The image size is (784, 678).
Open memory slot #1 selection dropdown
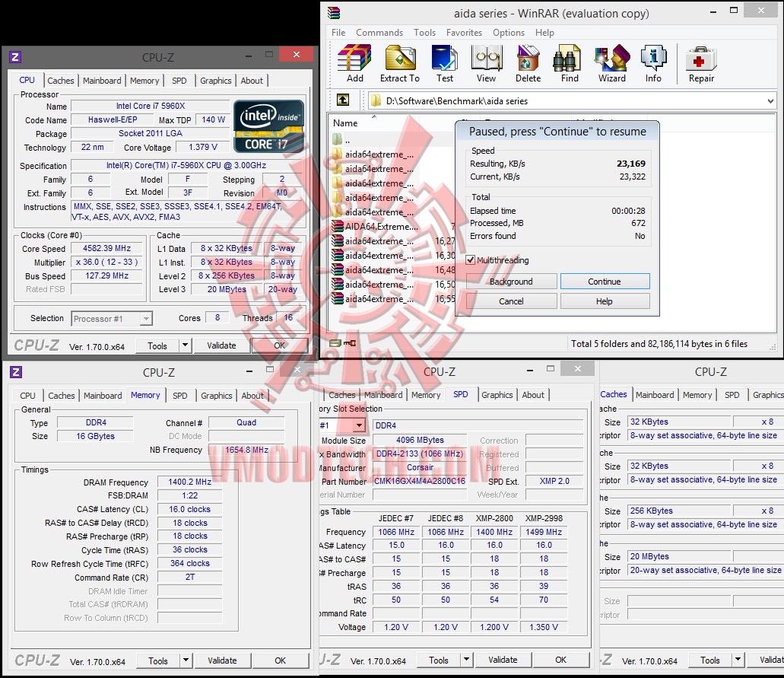(x=359, y=425)
